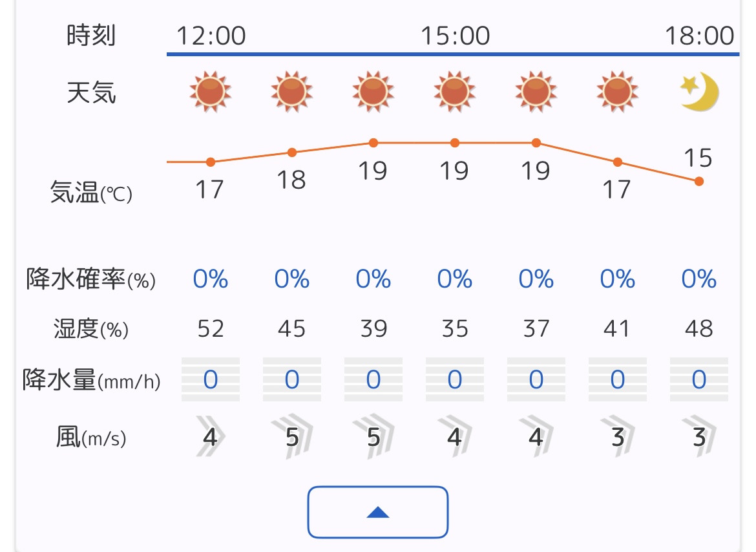Click the crescent moon icon at 18:00

(699, 92)
